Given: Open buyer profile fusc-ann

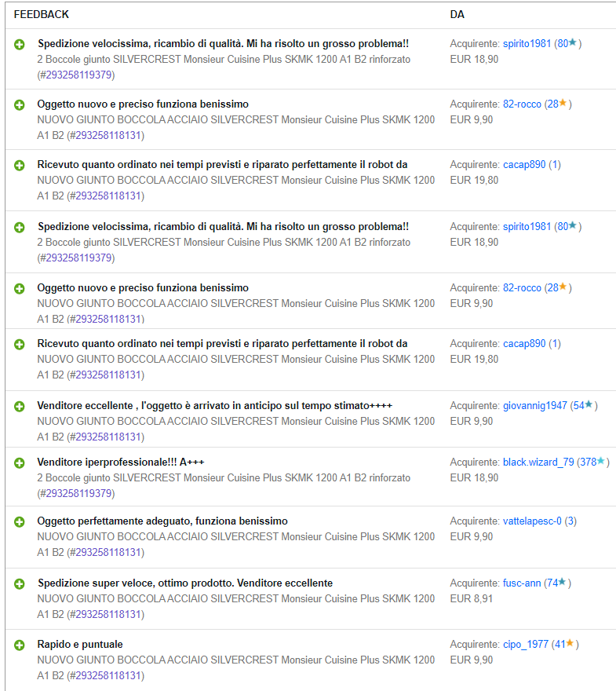Looking at the screenshot, I should coord(522,583).
